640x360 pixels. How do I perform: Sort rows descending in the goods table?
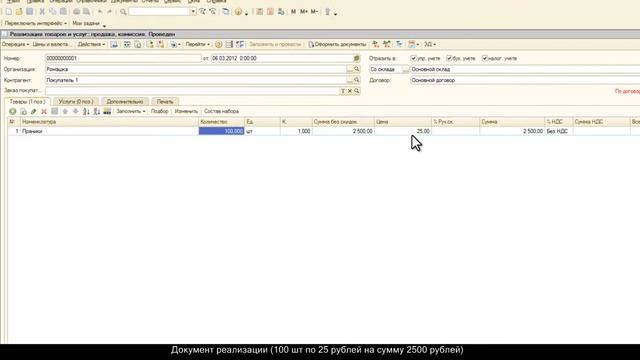tap(97, 111)
